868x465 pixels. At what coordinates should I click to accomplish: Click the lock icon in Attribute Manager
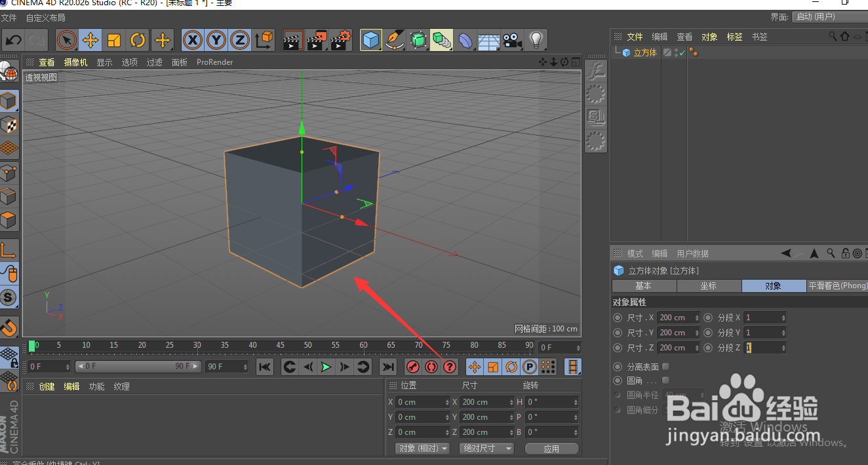click(846, 253)
